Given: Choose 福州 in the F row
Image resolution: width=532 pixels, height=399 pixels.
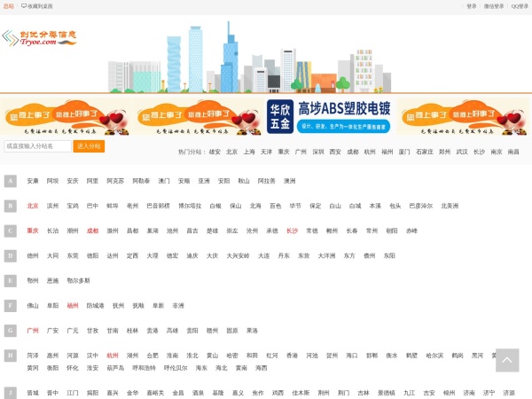Looking at the screenshot, I should [73, 305].
